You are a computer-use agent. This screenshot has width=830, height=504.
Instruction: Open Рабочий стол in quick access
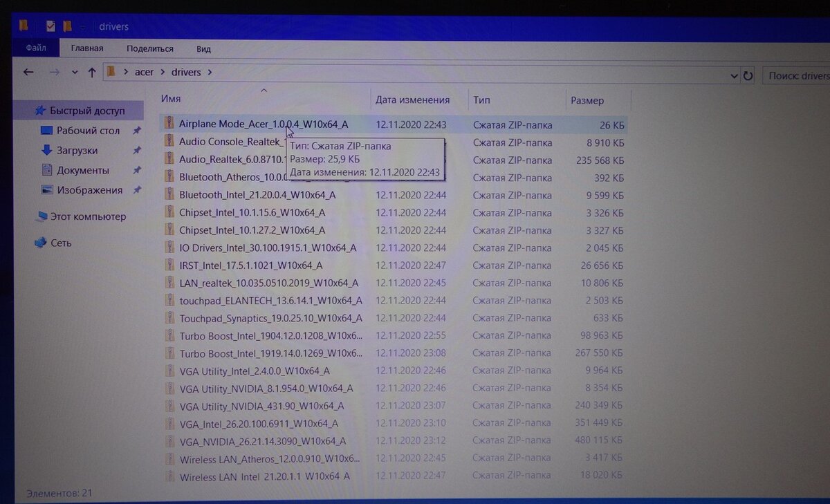88,131
